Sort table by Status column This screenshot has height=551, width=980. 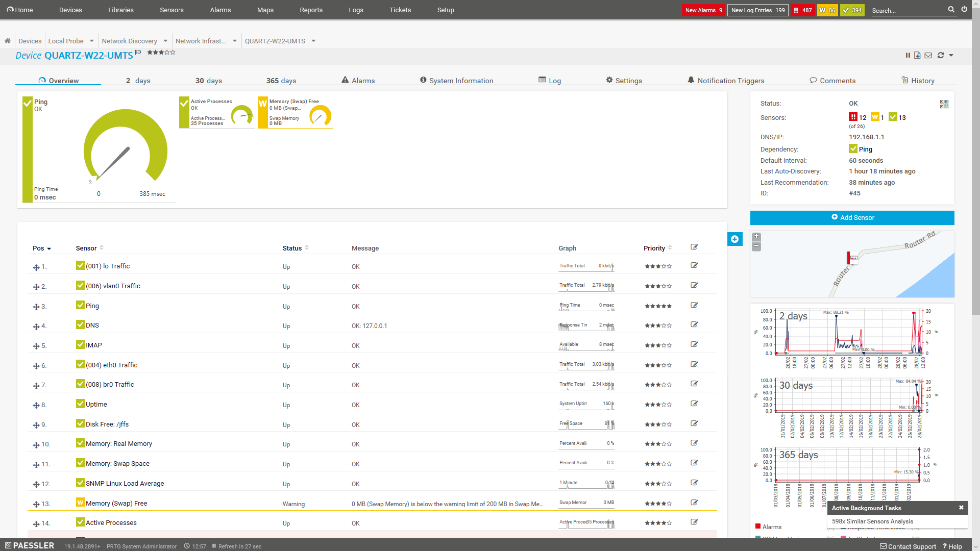click(296, 248)
